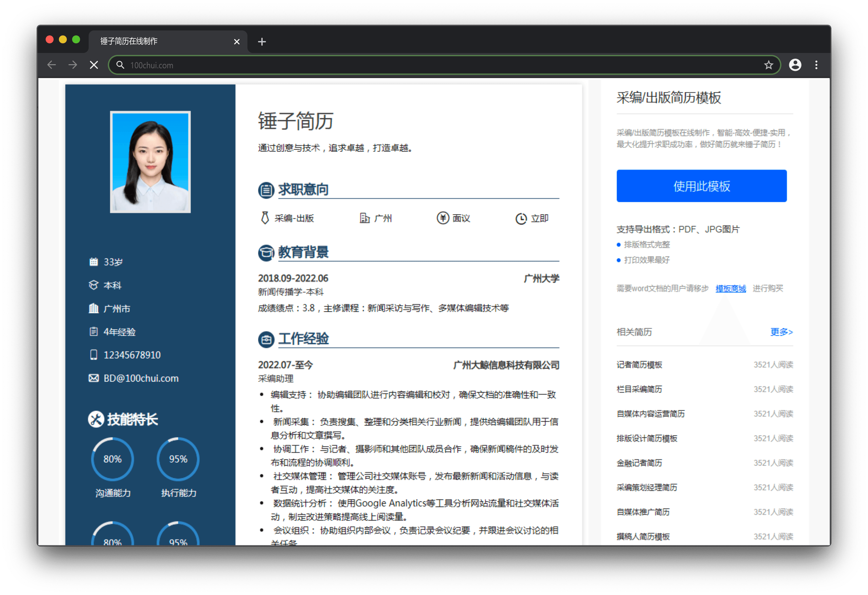The image size is (868, 595).
Task: Click the 排版格式完整 bullet text
Action: [646, 245]
